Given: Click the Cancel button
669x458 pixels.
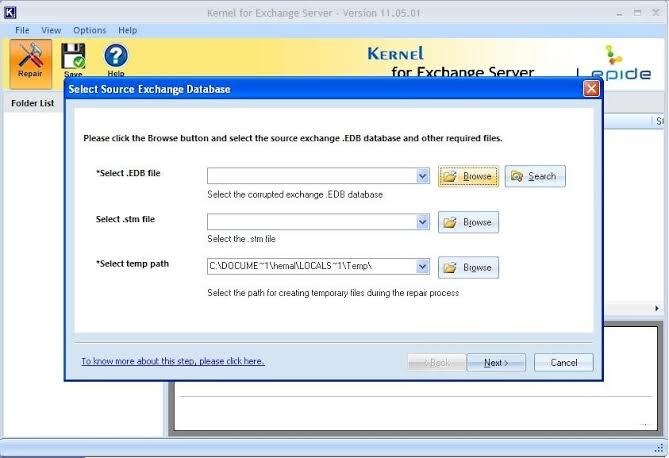Looking at the screenshot, I should [x=564, y=363].
